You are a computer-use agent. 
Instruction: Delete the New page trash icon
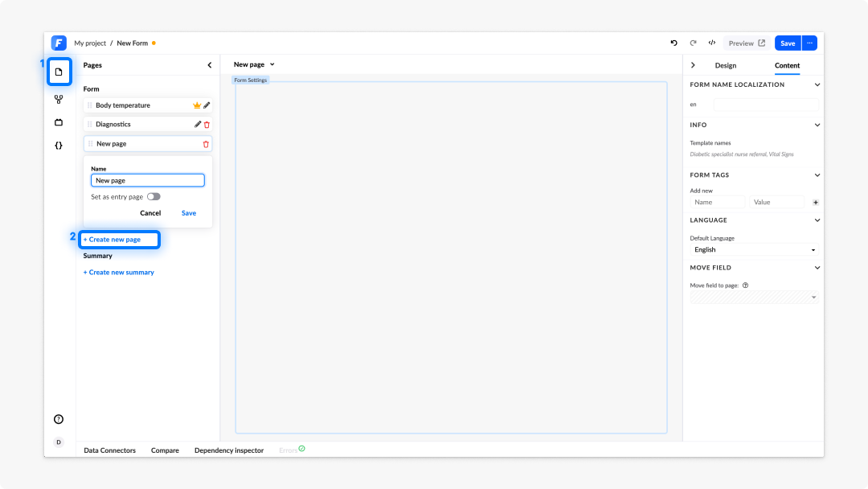click(206, 144)
